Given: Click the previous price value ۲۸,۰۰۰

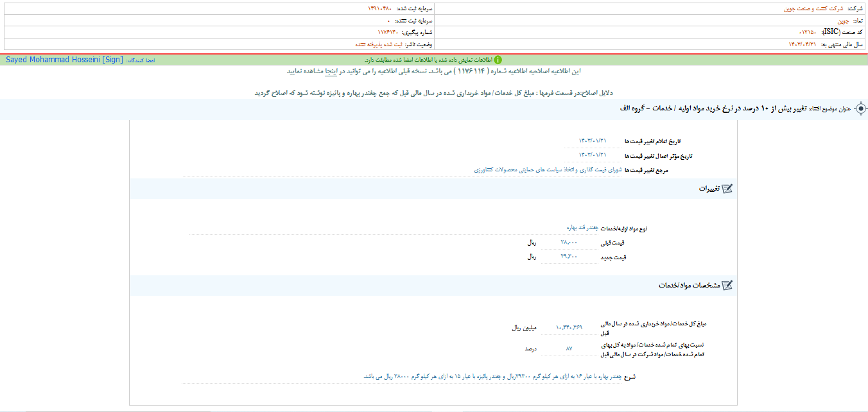Looking at the screenshot, I should pos(569,243).
